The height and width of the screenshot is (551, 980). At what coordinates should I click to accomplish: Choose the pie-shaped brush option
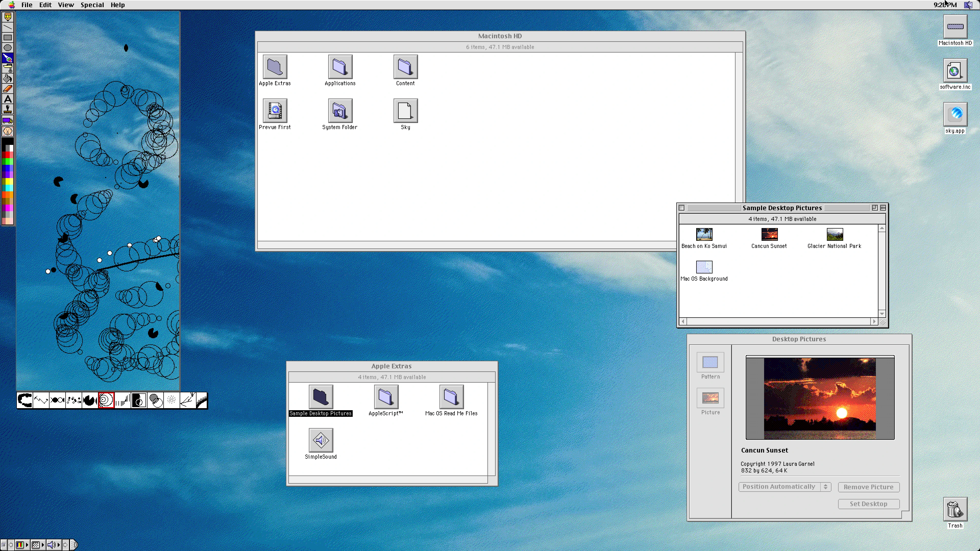(90, 400)
